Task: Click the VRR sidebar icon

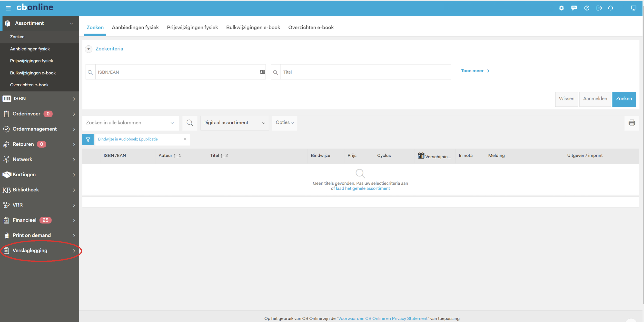Action: coord(6,205)
